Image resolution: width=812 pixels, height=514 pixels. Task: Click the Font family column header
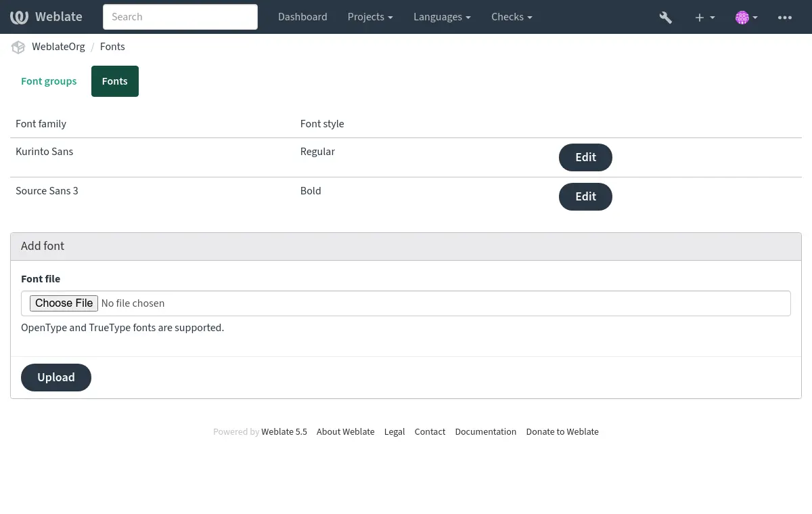[41, 124]
